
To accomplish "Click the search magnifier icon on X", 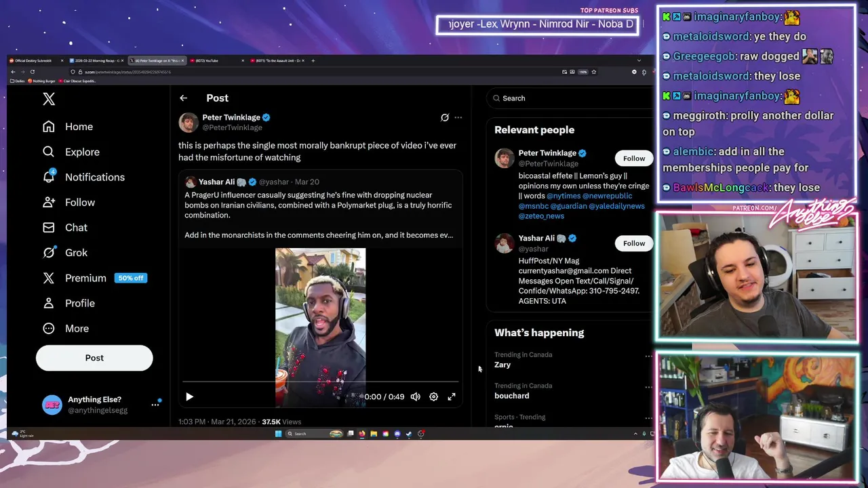I will click(x=496, y=98).
